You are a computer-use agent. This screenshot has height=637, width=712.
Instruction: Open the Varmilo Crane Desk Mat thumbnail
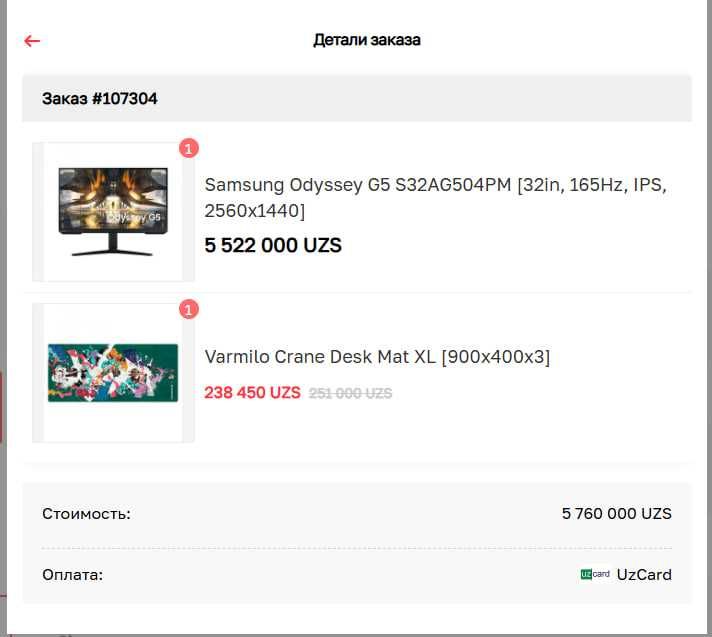pyautogui.click(x=113, y=373)
